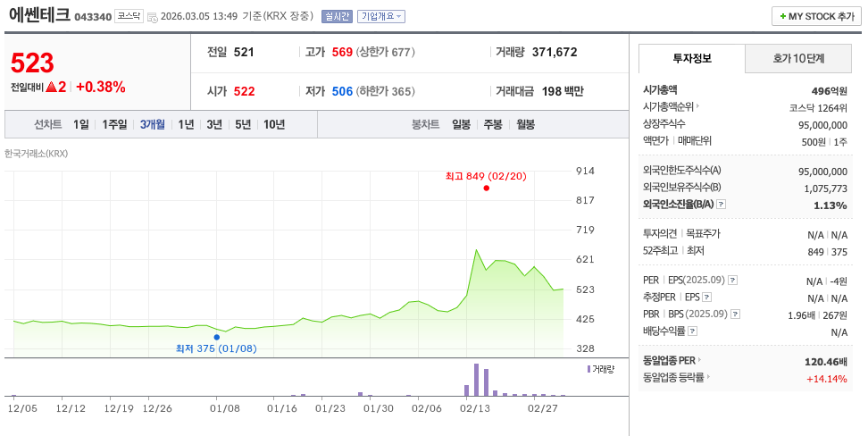Click the 거래대금 198 백만 value
Image resolution: width=868 pixels, height=436 pixels.
click(563, 91)
